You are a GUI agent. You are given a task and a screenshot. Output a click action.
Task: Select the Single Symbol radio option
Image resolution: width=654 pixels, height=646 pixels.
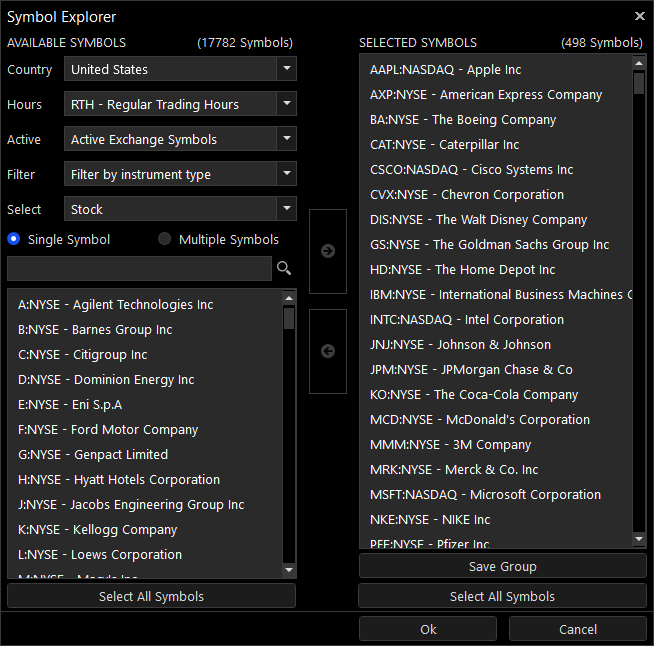click(x=14, y=239)
